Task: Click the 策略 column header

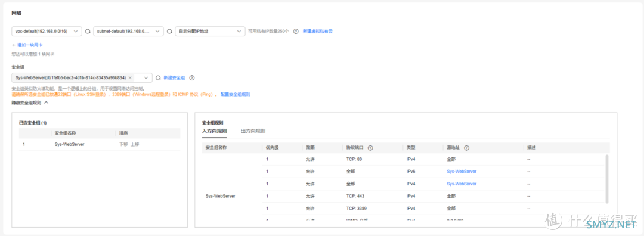Action: pyautogui.click(x=311, y=148)
